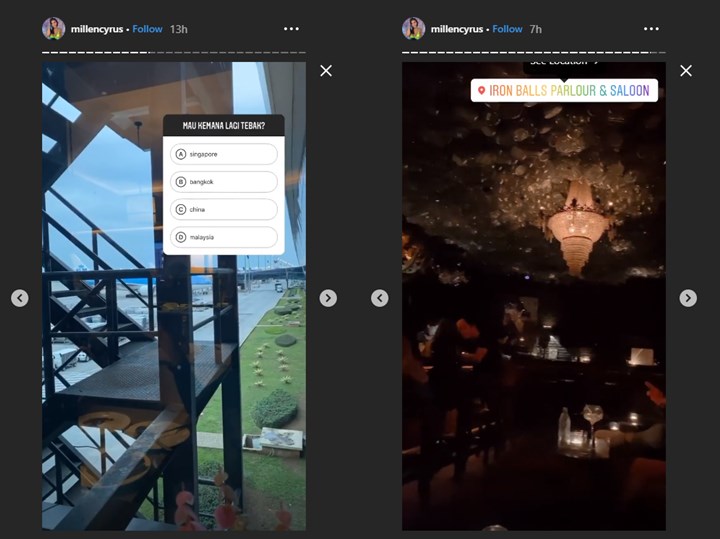The image size is (720, 539).
Task: Click millencyrus username in left story header
Action: pyautogui.click(x=96, y=29)
